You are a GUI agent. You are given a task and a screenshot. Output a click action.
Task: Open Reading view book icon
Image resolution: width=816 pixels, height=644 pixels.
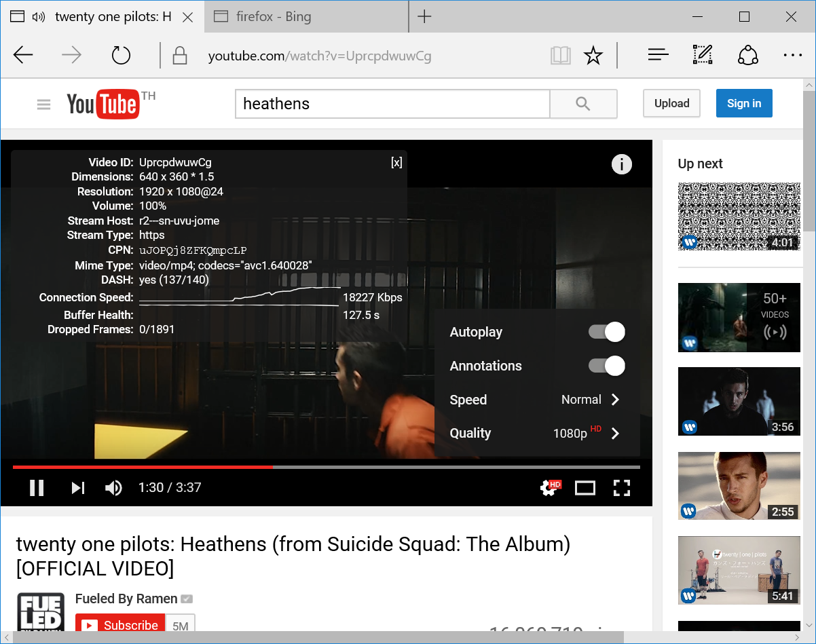tap(561, 56)
